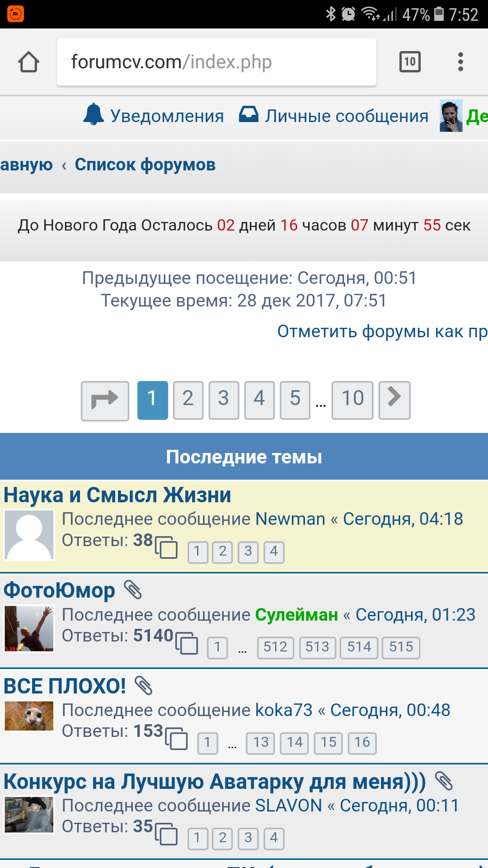Tap the next page chevron

[394, 400]
